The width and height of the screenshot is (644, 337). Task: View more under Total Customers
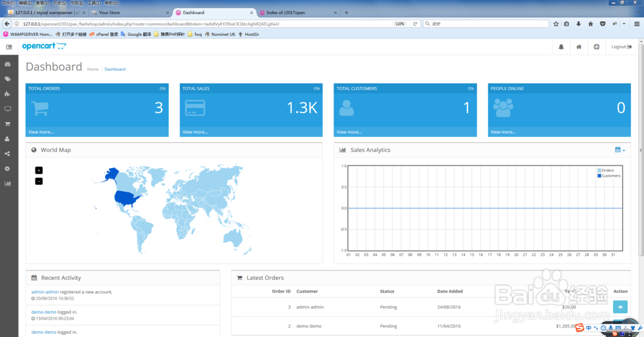pyautogui.click(x=349, y=132)
